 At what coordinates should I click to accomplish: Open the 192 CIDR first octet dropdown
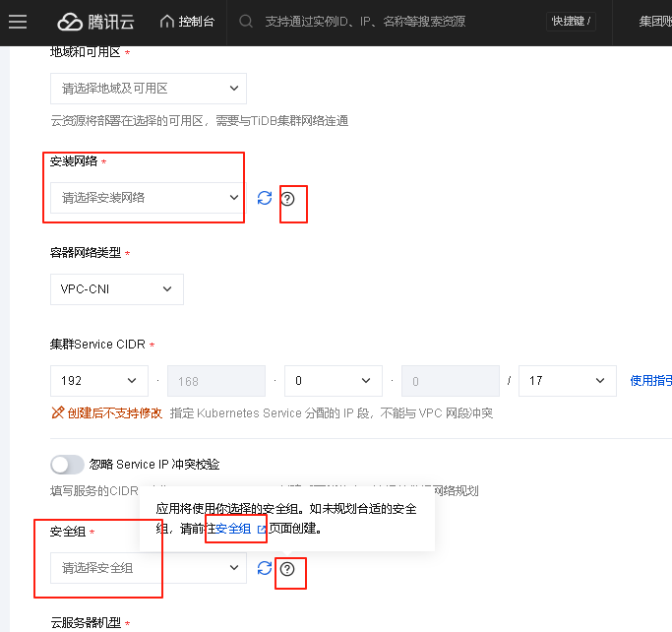point(97,381)
